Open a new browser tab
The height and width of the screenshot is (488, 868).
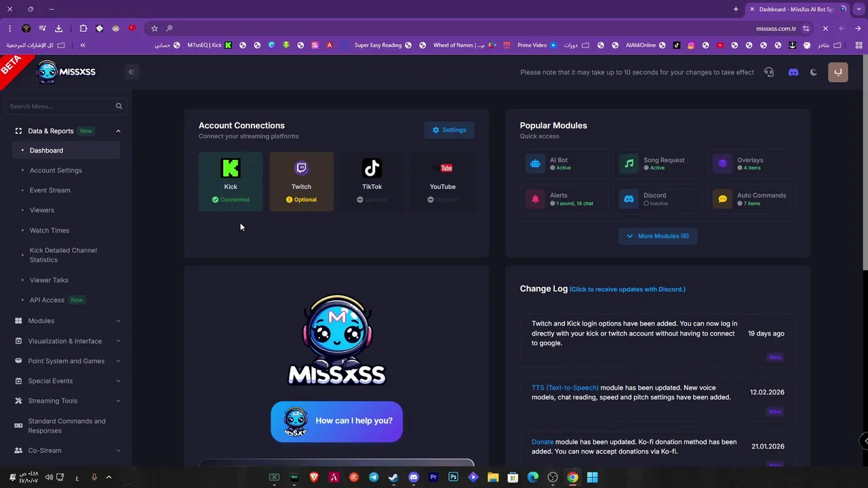click(736, 9)
